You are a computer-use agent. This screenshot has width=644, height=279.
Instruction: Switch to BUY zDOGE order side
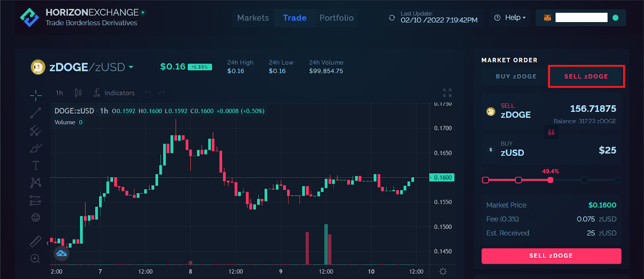click(516, 76)
